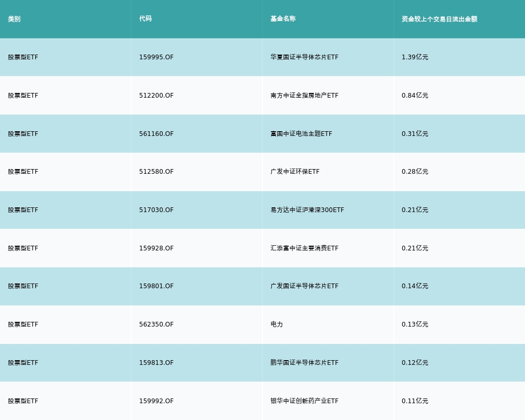The width and height of the screenshot is (525, 420).
Task: Select fund name 电力
Action: [x=277, y=324]
